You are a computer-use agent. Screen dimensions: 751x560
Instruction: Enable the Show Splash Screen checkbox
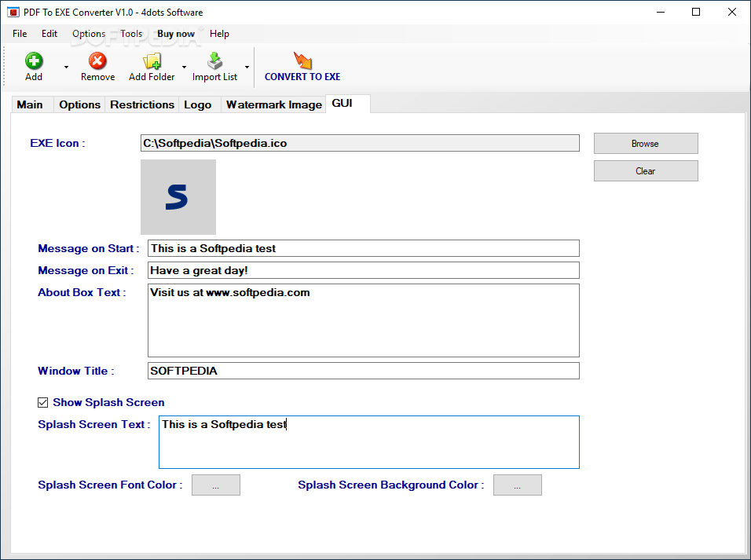point(43,402)
